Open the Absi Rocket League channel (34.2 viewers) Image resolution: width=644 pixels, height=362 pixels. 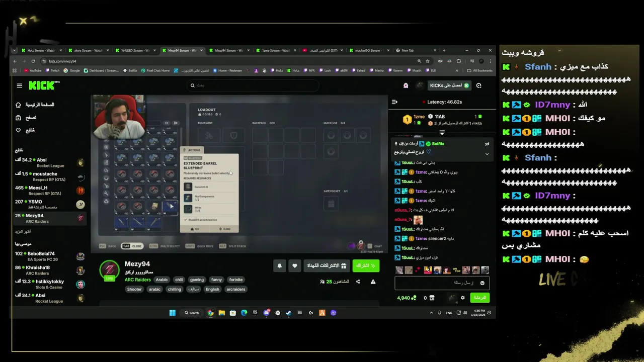(x=50, y=162)
